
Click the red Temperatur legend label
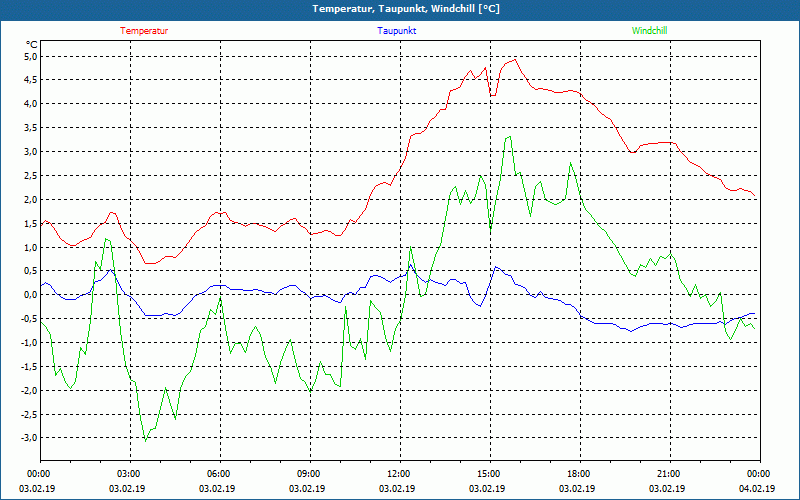(x=144, y=31)
